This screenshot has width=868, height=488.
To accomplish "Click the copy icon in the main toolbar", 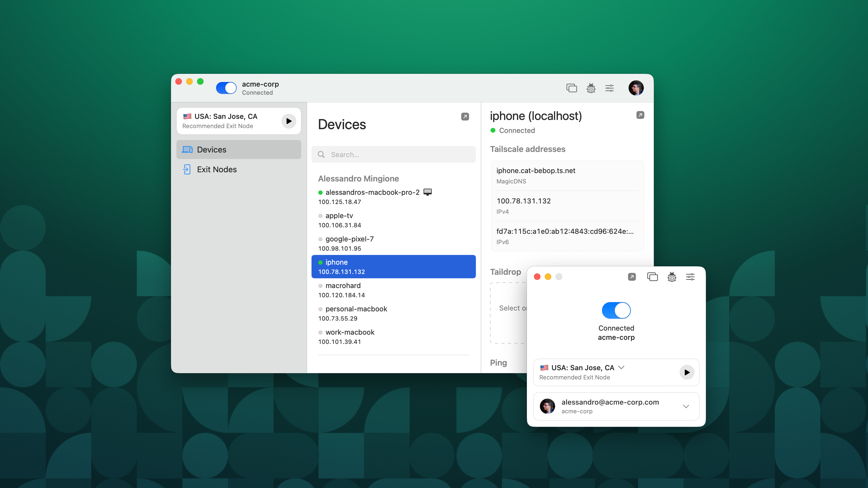I will coord(572,88).
